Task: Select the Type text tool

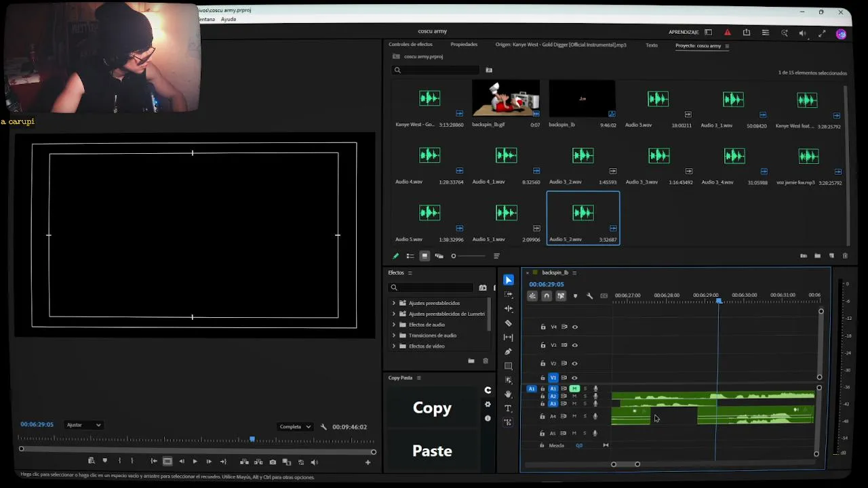Action: [x=509, y=408]
